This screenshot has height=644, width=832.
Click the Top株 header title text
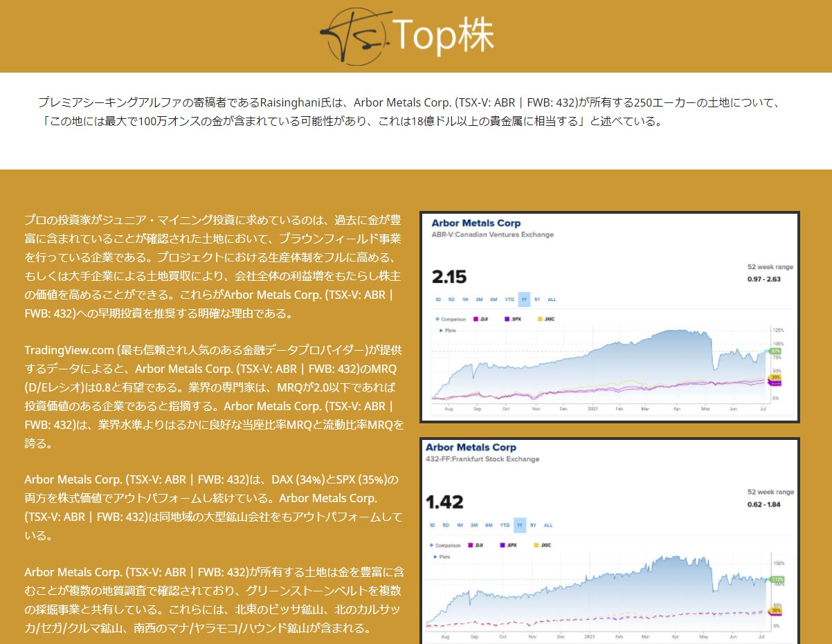point(443,36)
